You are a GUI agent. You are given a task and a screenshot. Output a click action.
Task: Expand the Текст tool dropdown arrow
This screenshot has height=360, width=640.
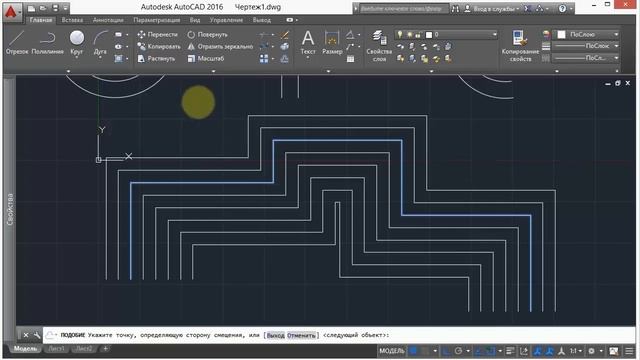(x=308, y=58)
